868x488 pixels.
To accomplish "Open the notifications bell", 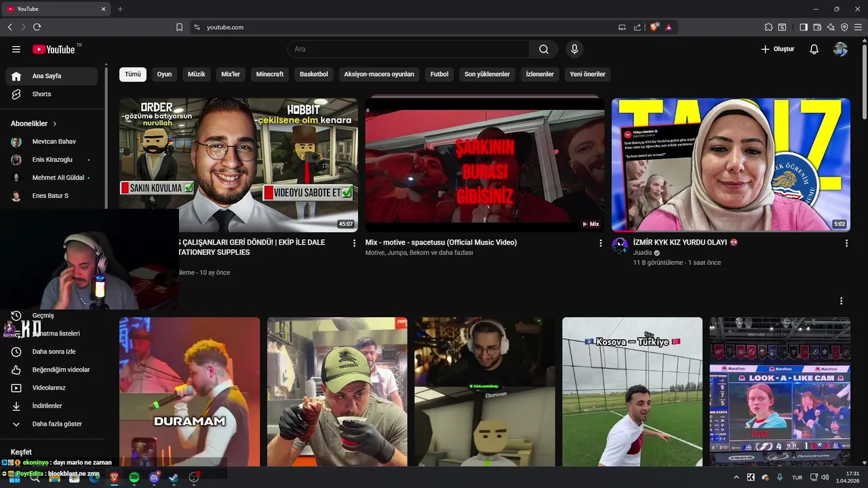I will pos(814,49).
